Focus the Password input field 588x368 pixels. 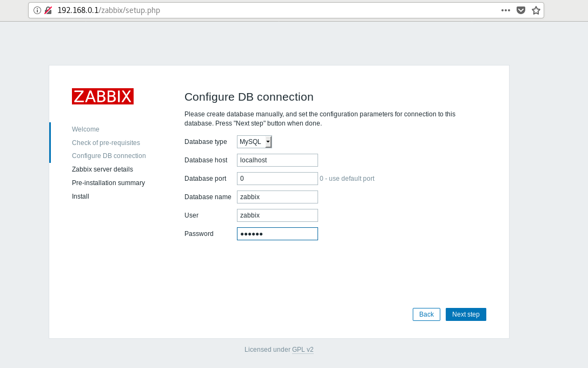click(278, 234)
